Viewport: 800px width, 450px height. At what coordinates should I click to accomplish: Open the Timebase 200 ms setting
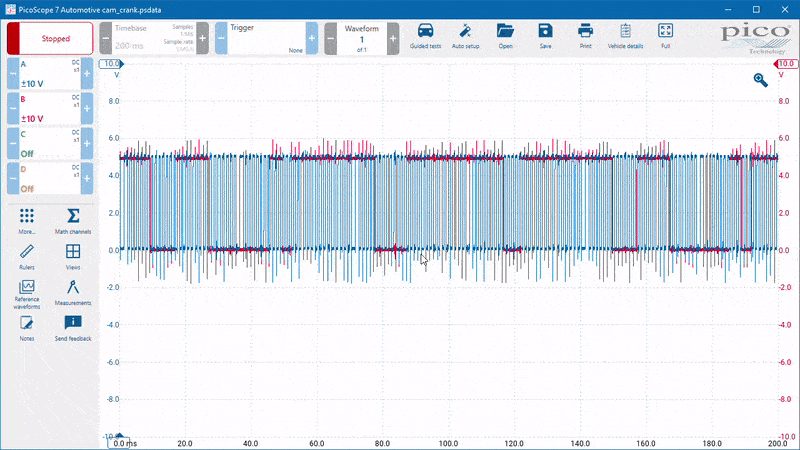point(154,38)
